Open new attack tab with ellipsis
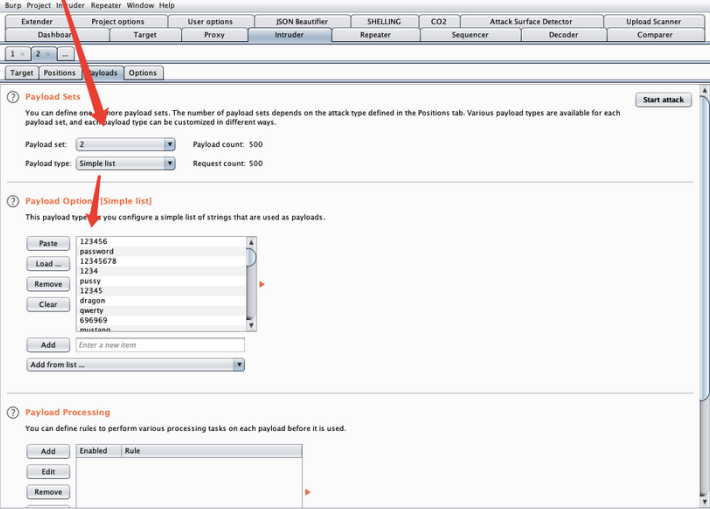Screen dimensions: 710x509 66,54
